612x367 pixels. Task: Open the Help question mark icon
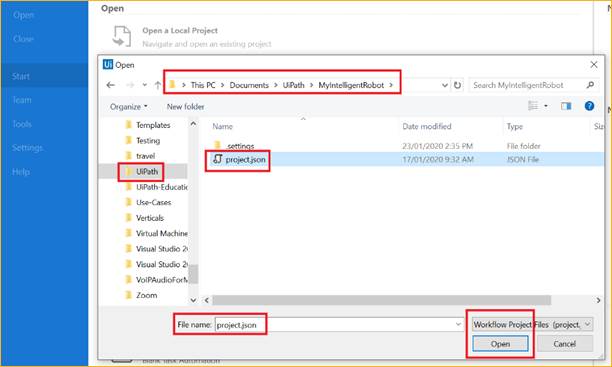(x=589, y=106)
